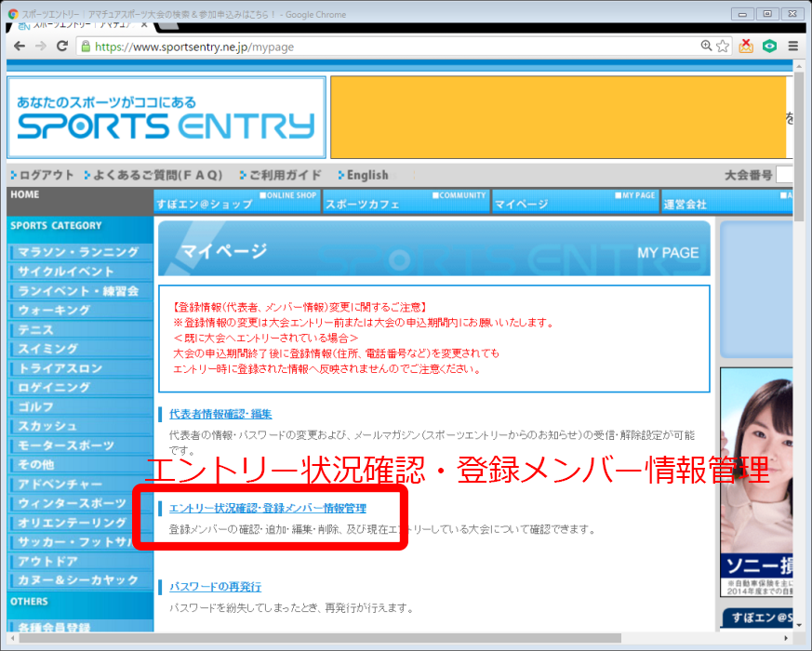
Task: Bookmark this page with the star icon
Action: coord(723,46)
